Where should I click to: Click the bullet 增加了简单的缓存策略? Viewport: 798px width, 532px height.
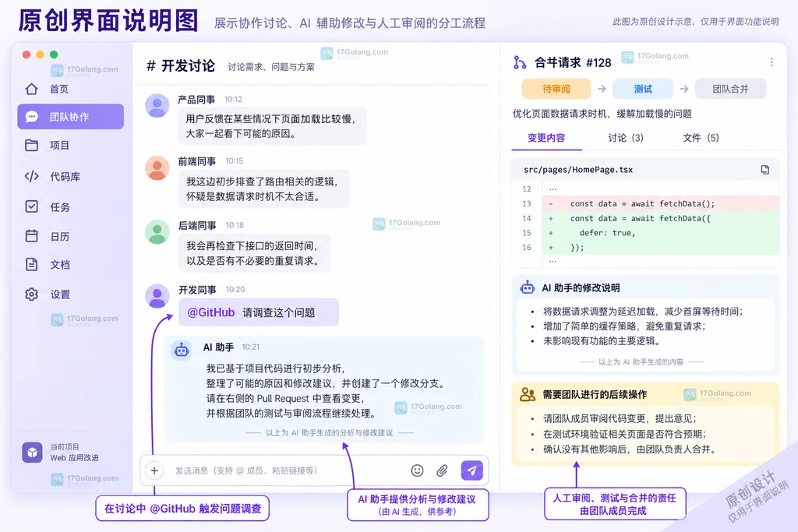624,326
